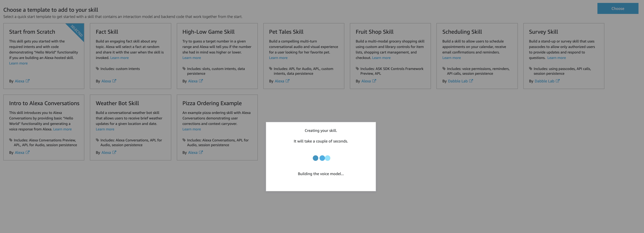This screenshot has height=233, width=644.
Task: Click the Survey Skill title
Action: click(543, 32)
